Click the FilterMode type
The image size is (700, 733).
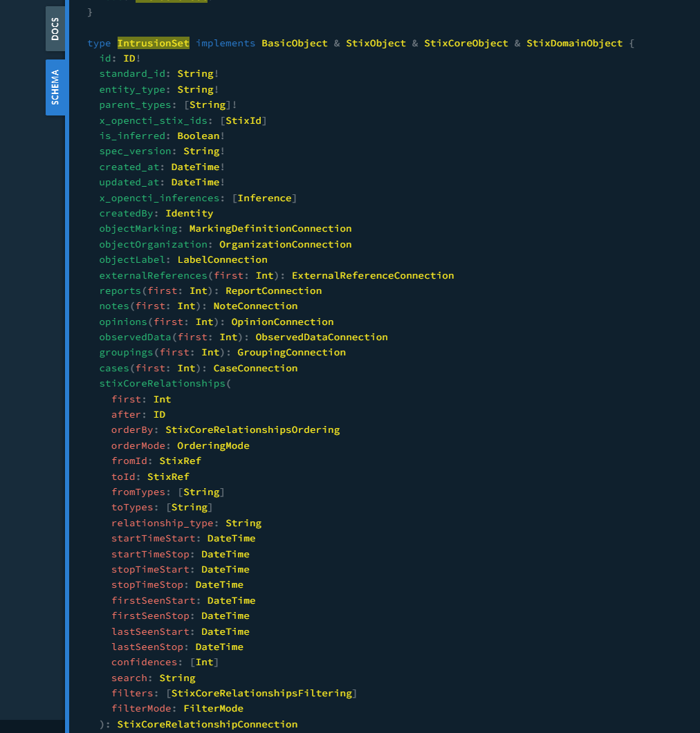point(213,709)
